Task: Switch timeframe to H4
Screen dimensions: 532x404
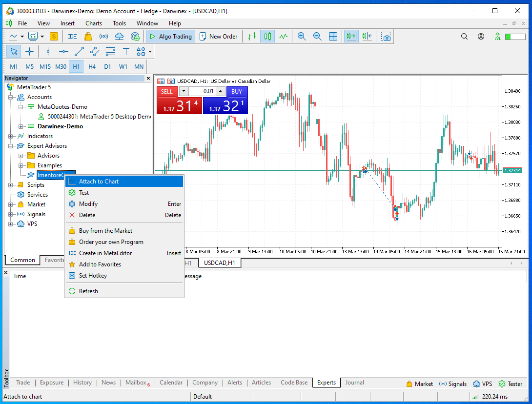Action: pos(92,66)
